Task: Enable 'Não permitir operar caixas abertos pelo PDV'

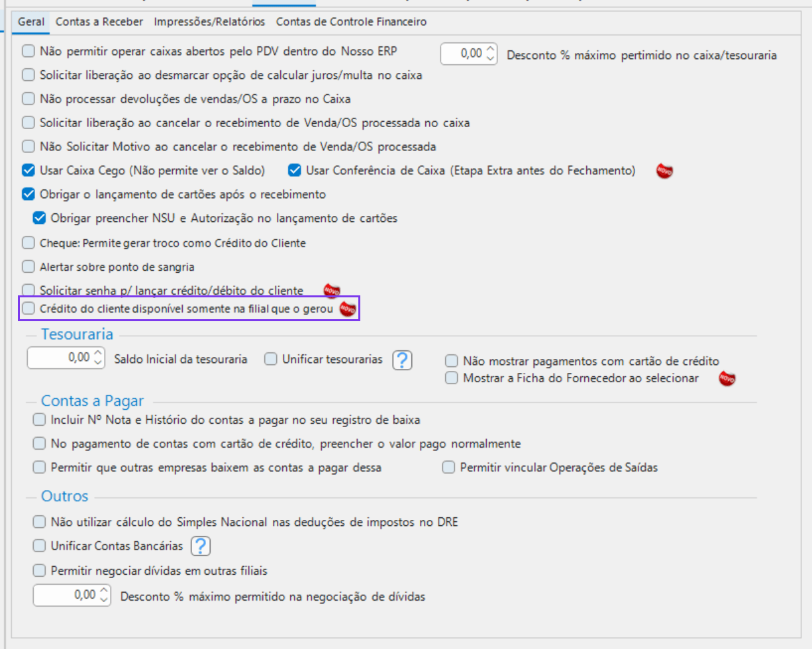Action: click(x=28, y=50)
